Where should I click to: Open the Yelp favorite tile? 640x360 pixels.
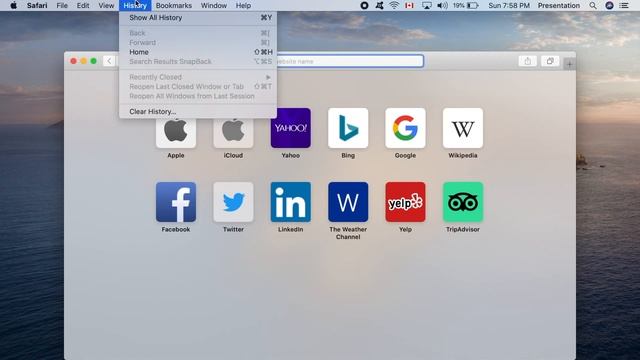point(405,202)
